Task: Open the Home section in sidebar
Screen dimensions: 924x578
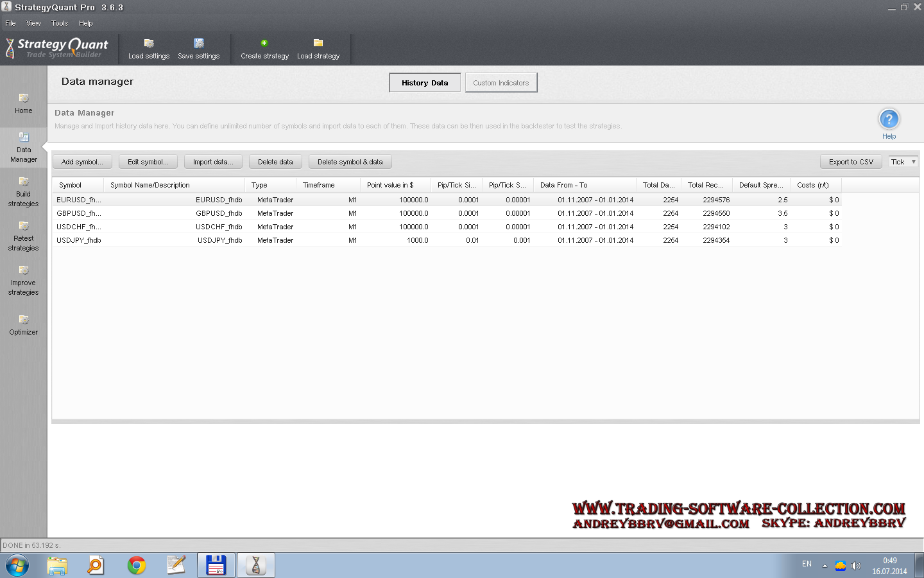Action: (24, 103)
